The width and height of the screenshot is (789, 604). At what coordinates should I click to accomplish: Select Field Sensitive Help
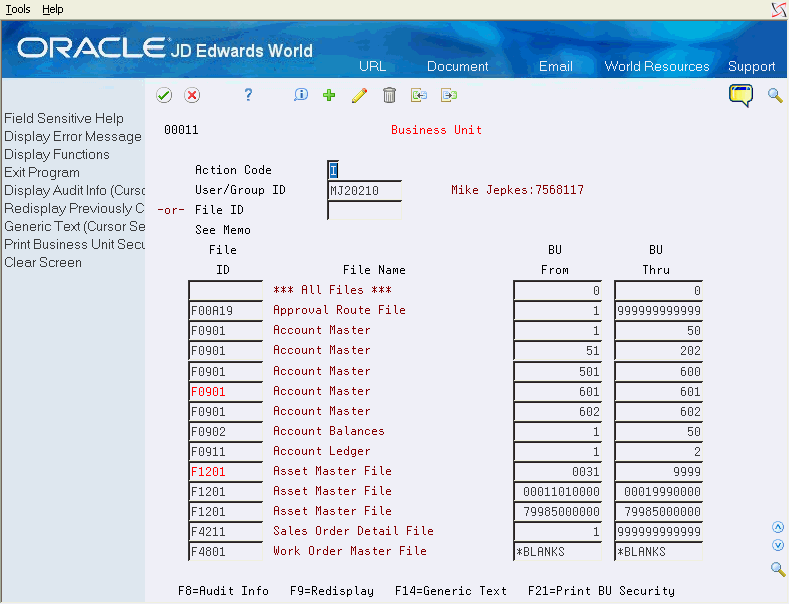[64, 118]
